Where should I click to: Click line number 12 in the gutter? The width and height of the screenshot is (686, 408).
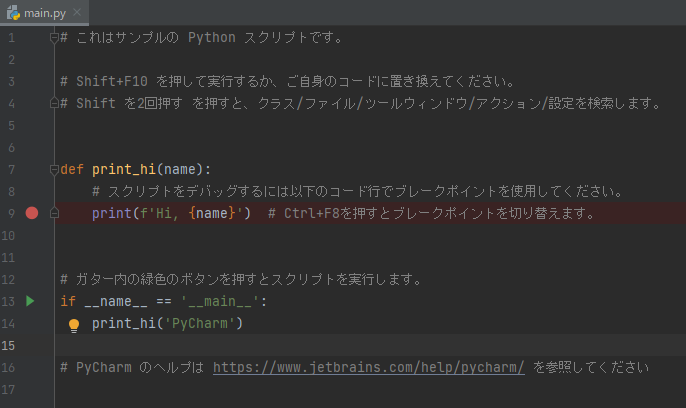(8, 279)
